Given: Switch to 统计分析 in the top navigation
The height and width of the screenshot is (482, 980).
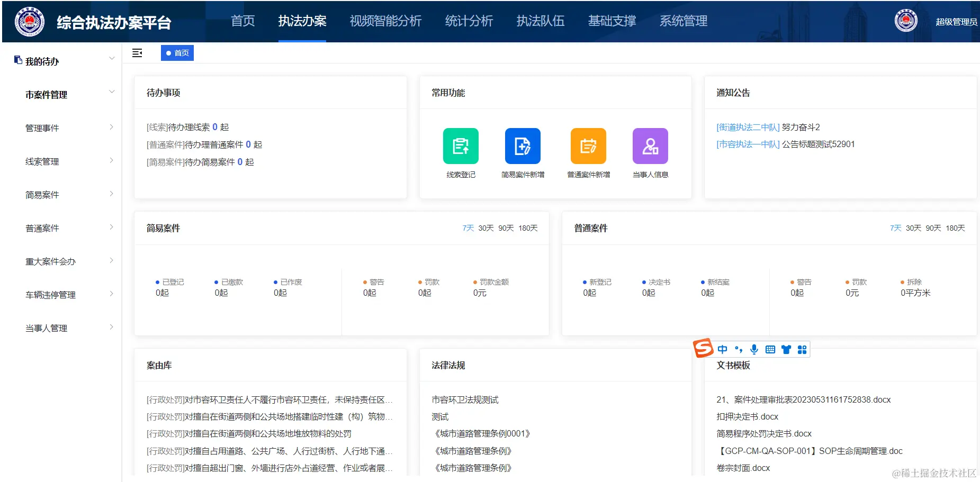Looking at the screenshot, I should [x=469, y=21].
